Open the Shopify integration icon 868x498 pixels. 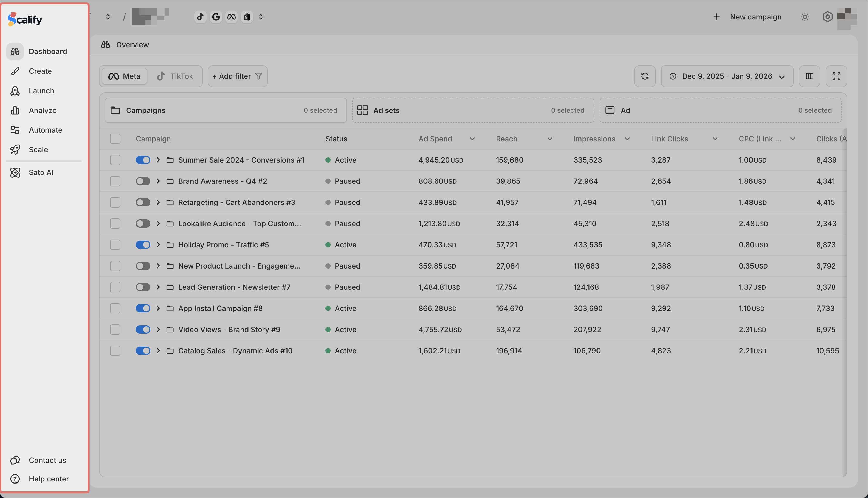point(247,17)
